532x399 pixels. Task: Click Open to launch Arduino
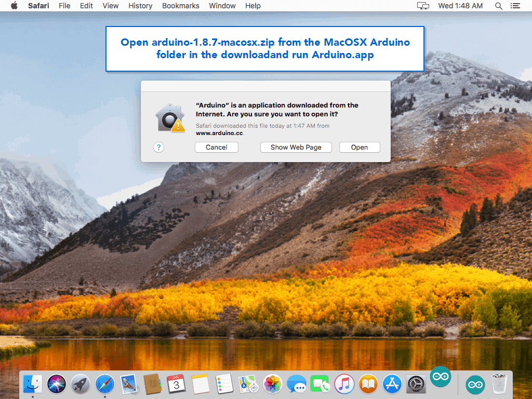[360, 147]
